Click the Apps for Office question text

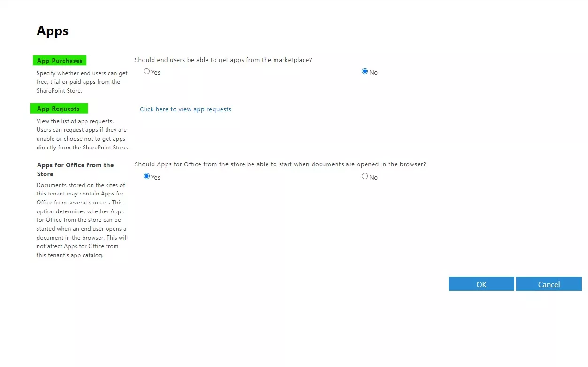(280, 164)
